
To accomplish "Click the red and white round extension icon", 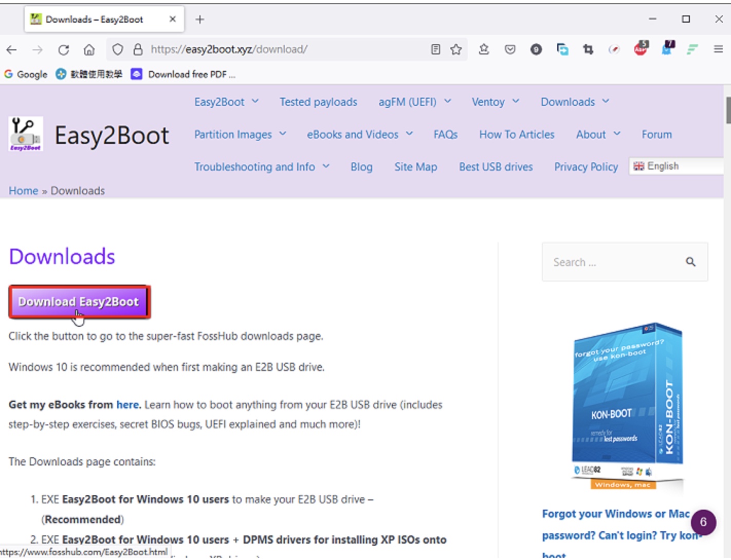I will (614, 49).
